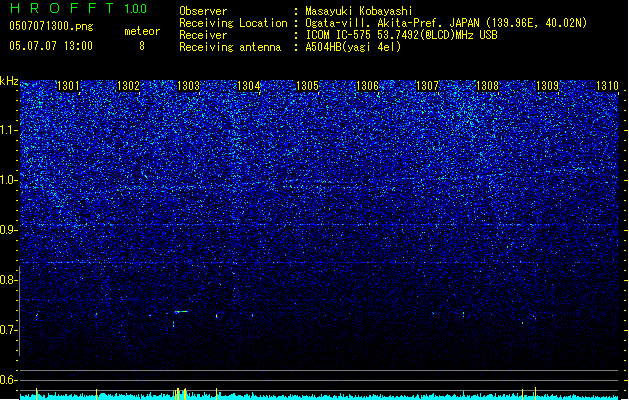Click the 1.0 kHz frequency label
The height and width of the screenshot is (400, 629).
9,180
